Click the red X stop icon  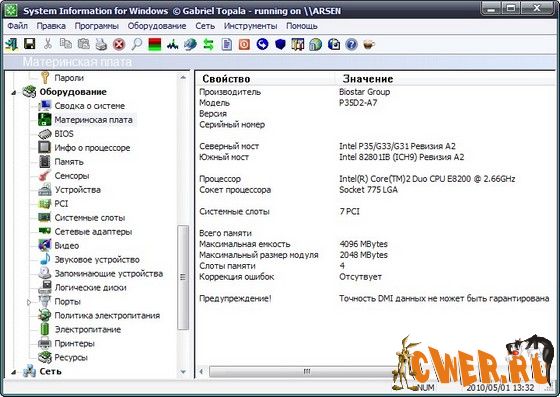[x=119, y=45]
